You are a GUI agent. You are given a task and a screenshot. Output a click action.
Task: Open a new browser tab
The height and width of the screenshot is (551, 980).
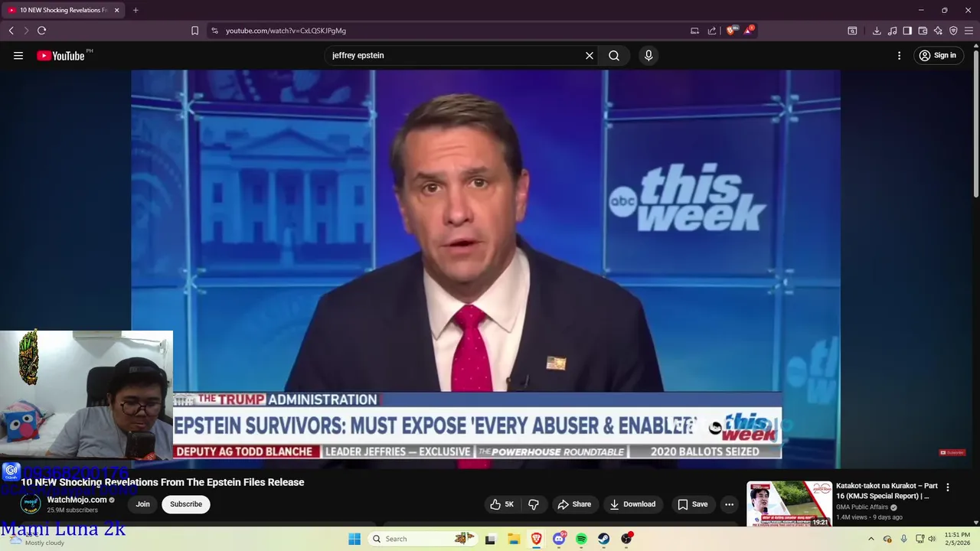(136, 10)
